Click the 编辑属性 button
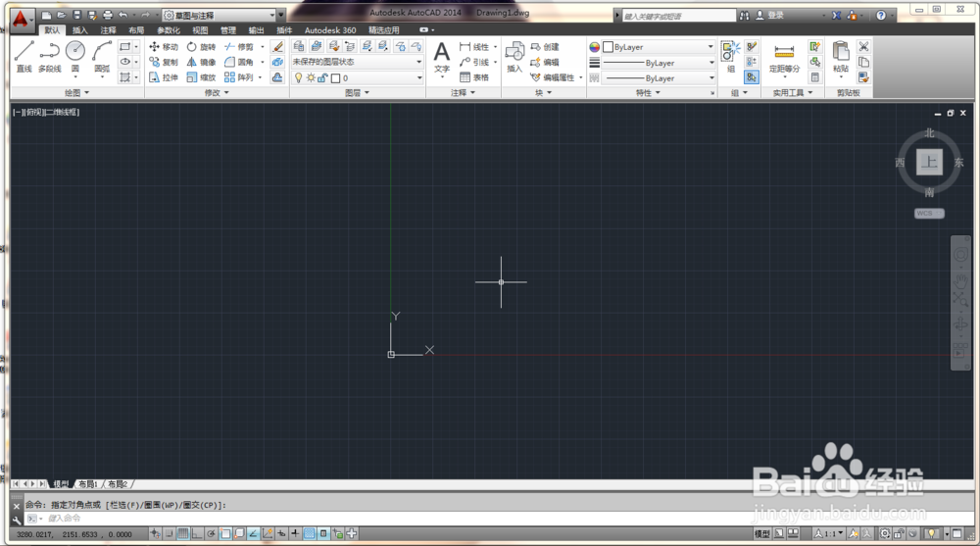This screenshot has width=980, height=546. [x=553, y=77]
